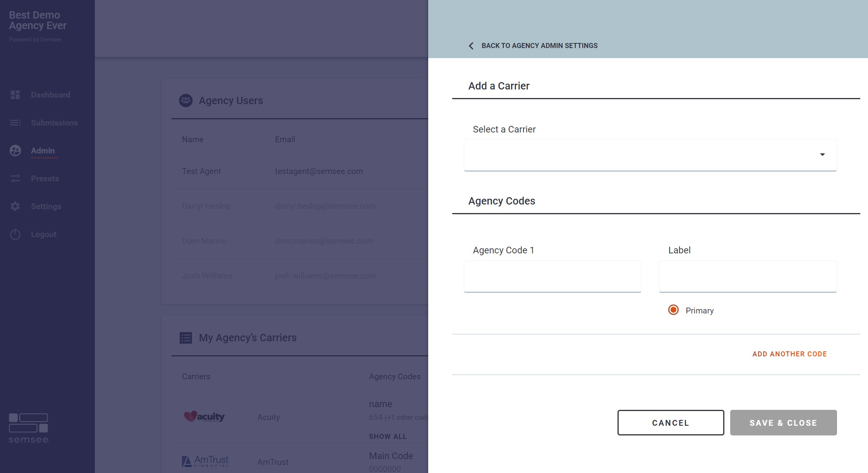Click Dom Marino user name

click(x=204, y=241)
